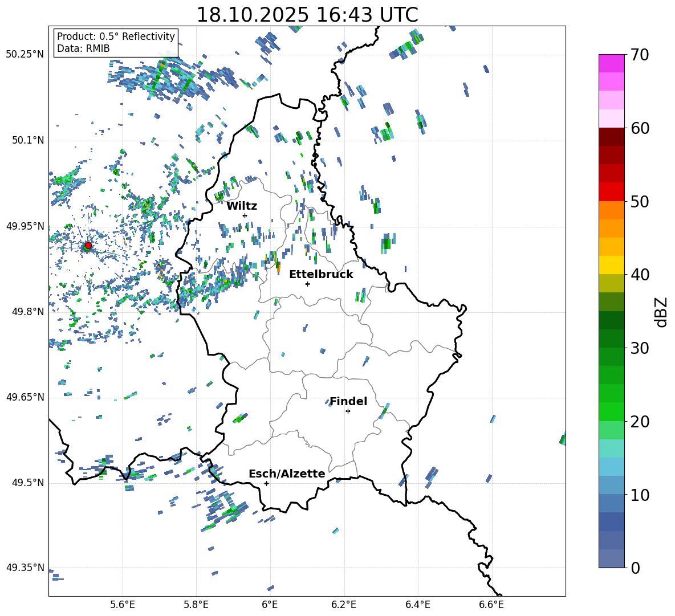Click the red radar site dot
The width and height of the screenshot is (675, 616).
[x=88, y=246]
